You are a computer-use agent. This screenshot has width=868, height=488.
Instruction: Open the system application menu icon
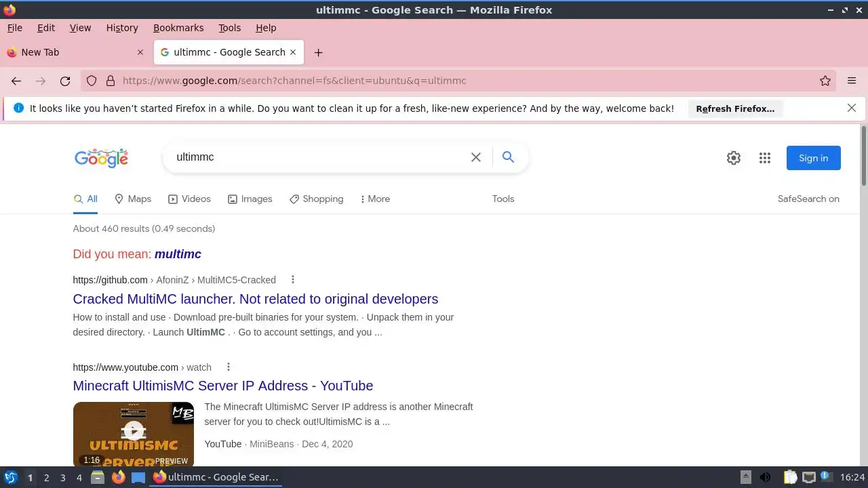coord(10,477)
